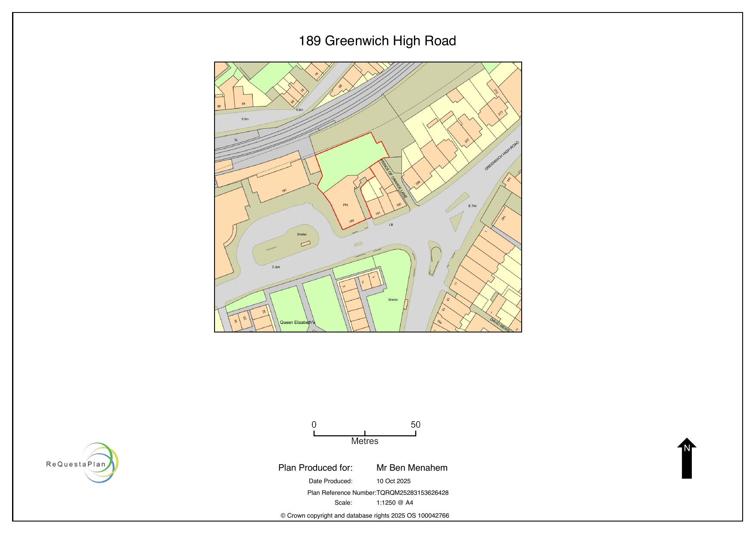Select the 'PH' label on the map
The image size is (756, 534).
click(345, 205)
